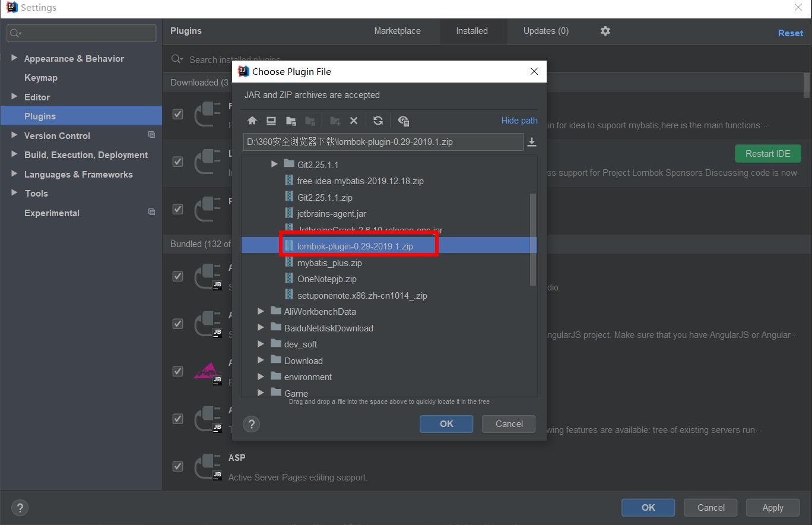This screenshot has height=525, width=812.
Task: Click folder icon of BaiduNetdiskDownload
Action: tap(275, 327)
